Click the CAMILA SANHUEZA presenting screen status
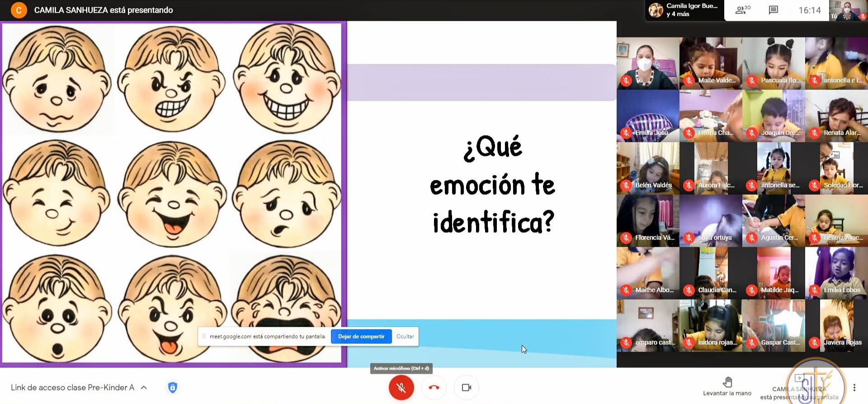 (799, 393)
